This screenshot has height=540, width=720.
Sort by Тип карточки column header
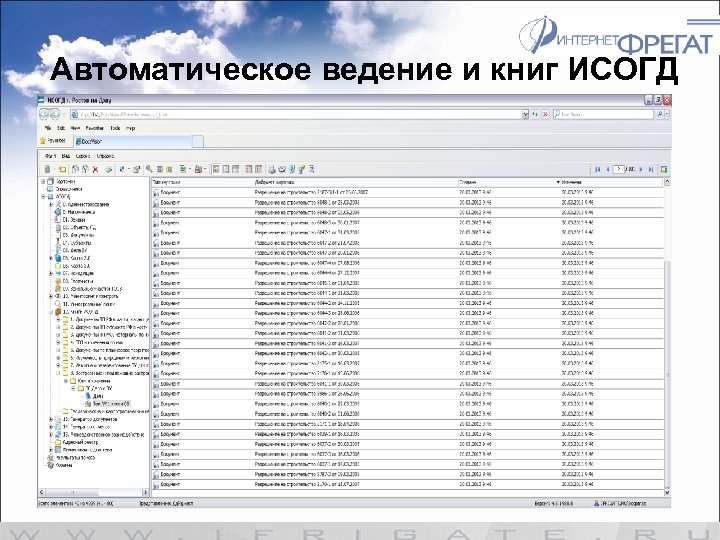[202, 182]
